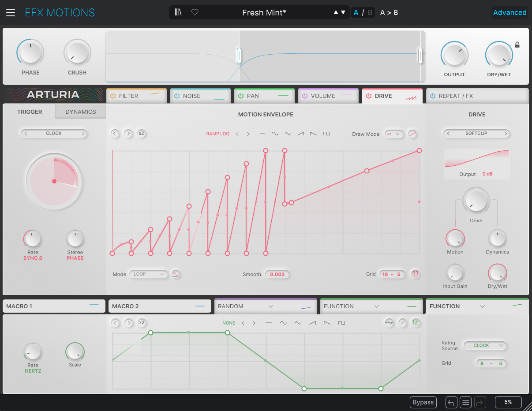The width and height of the screenshot is (532, 411).
Task: Click the Smooth value field 0.002
Action: 277,274
